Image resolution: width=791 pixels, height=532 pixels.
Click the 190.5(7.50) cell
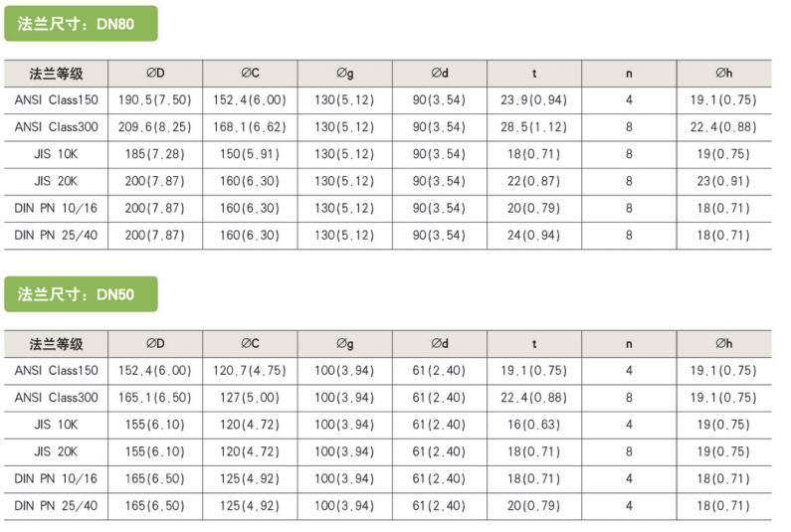155,100
